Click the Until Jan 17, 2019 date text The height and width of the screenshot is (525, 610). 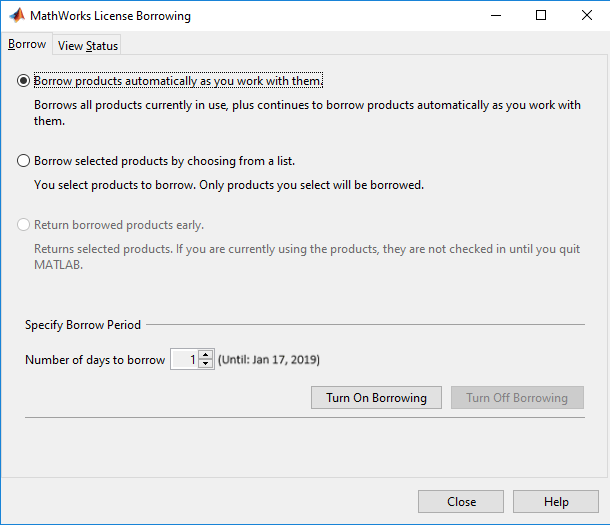coord(269,360)
